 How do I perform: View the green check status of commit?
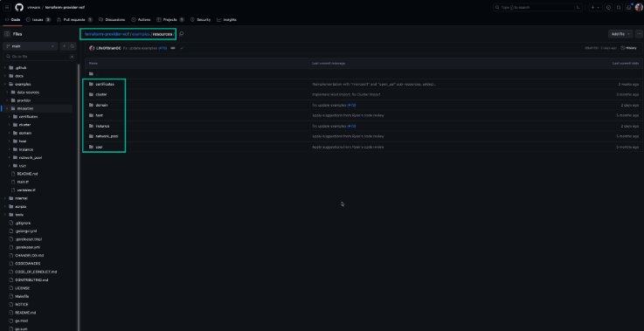[x=182, y=48]
